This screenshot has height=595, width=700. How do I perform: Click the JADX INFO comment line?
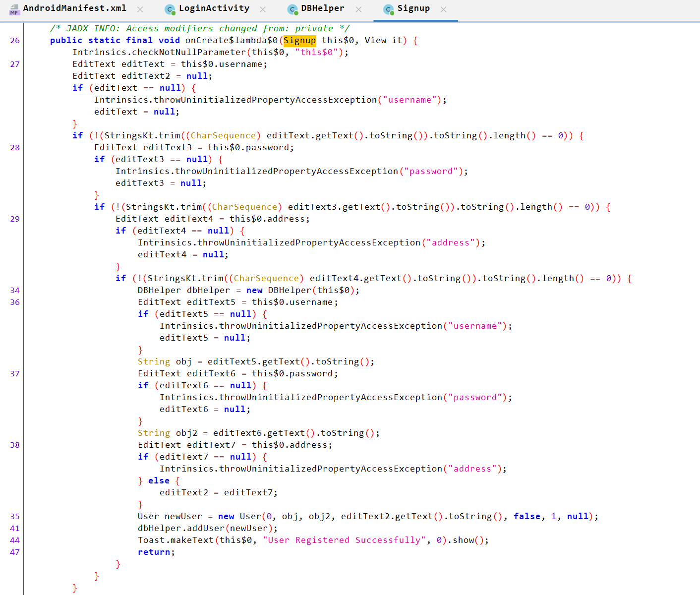[x=199, y=29]
